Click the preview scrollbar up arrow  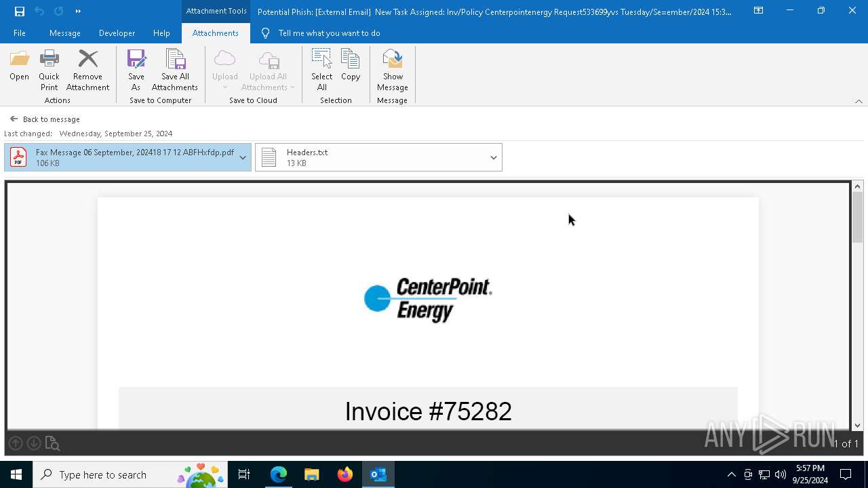(858, 186)
